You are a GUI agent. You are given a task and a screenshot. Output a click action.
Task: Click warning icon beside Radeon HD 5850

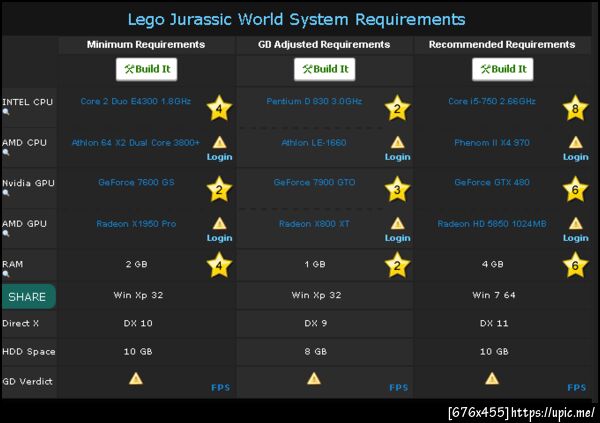click(576, 223)
